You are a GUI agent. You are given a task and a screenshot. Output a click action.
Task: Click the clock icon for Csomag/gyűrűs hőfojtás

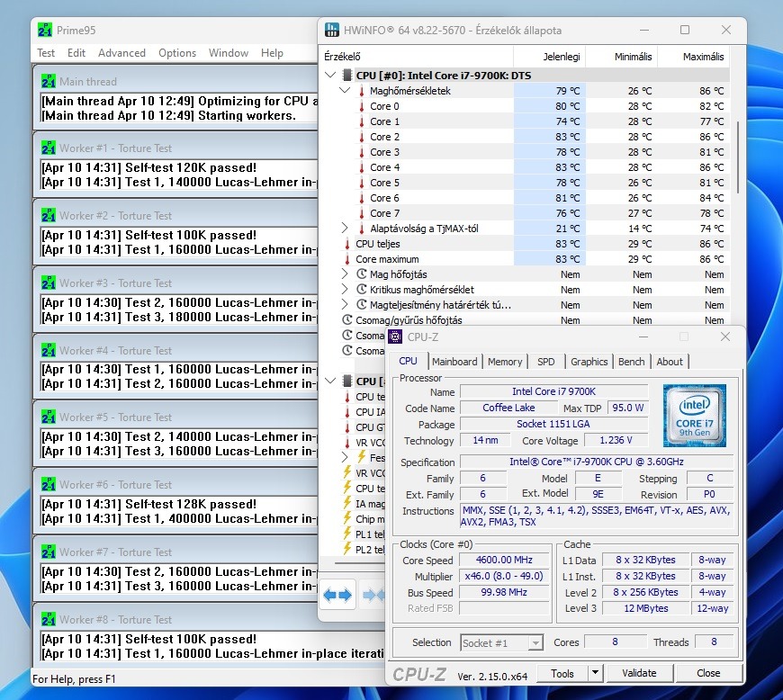[x=347, y=320]
